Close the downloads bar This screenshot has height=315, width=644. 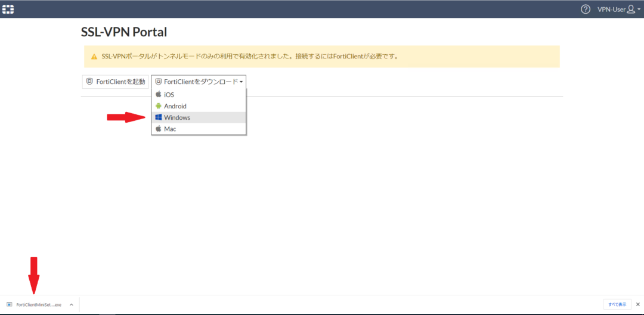pos(638,304)
